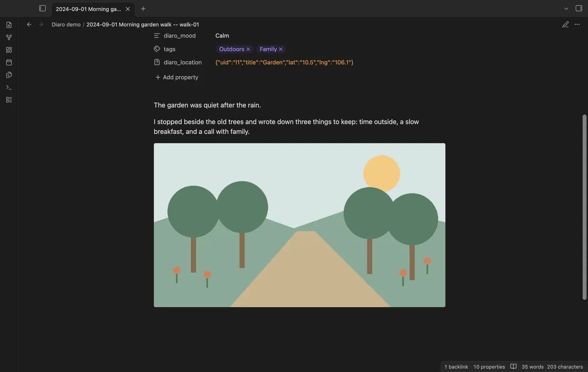588x372 pixels.
Task: Click the 35 words counter
Action: pyautogui.click(x=533, y=367)
